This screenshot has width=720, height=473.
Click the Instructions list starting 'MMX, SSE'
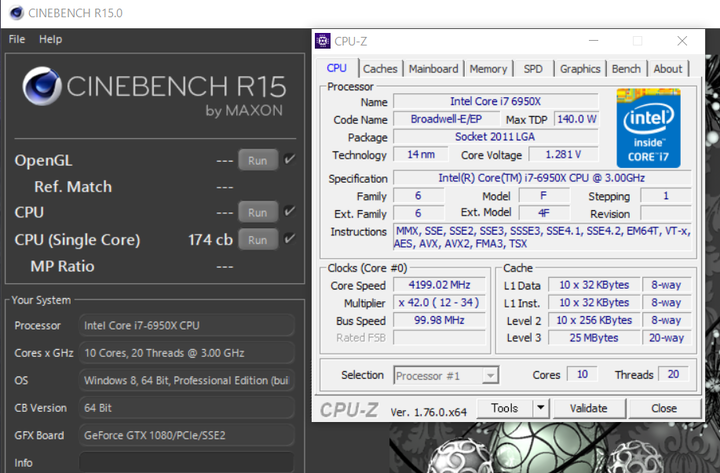(x=542, y=237)
